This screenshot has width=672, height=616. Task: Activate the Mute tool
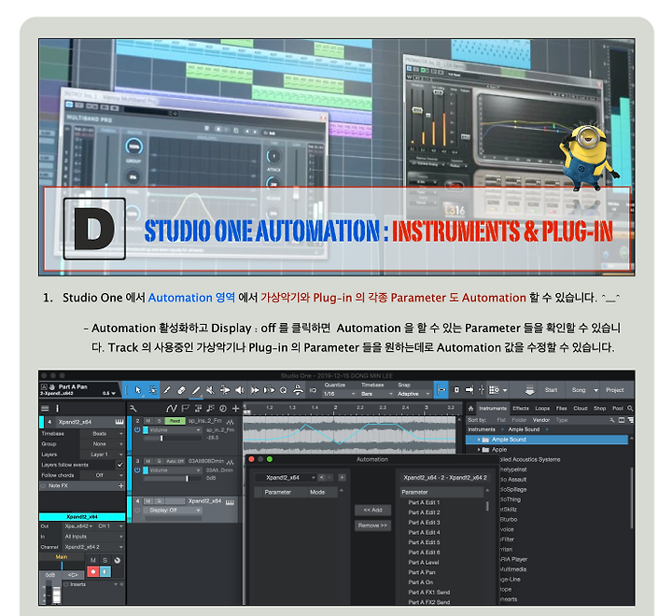click(x=210, y=390)
